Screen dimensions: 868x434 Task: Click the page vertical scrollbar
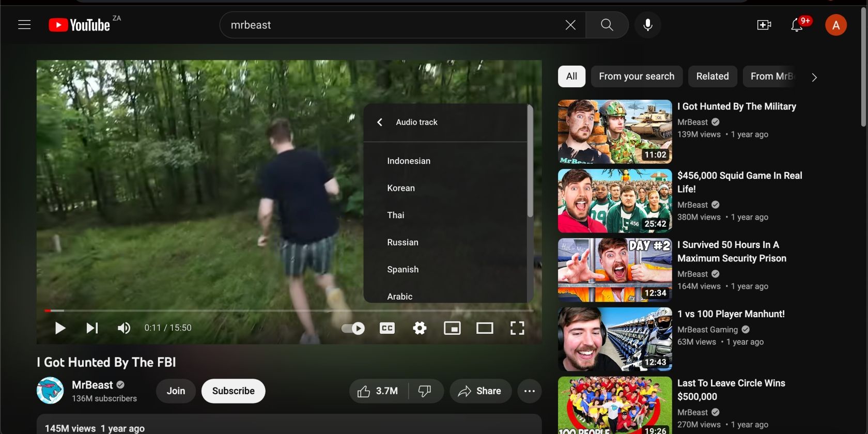pyautogui.click(x=863, y=67)
